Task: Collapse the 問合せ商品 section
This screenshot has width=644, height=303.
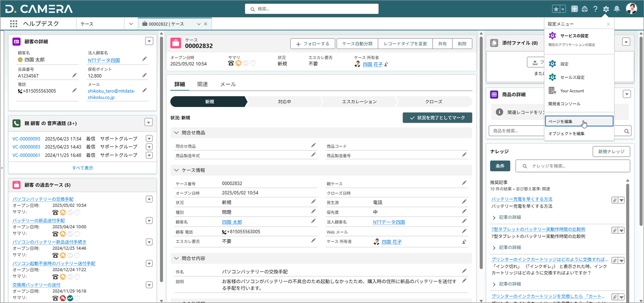Action: (176, 133)
